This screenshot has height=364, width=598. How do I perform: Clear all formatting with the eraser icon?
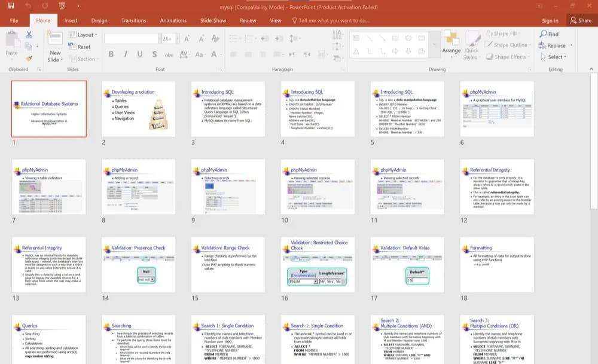215,38
